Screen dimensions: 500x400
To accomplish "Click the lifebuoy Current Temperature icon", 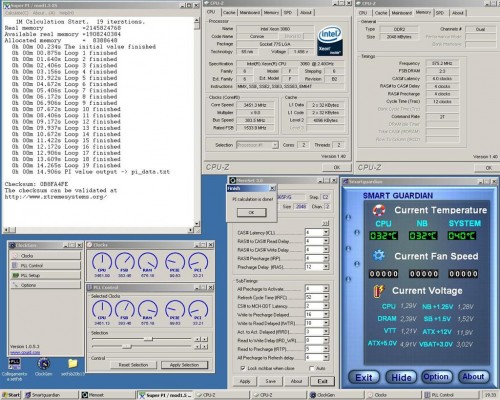I will 379,210.
